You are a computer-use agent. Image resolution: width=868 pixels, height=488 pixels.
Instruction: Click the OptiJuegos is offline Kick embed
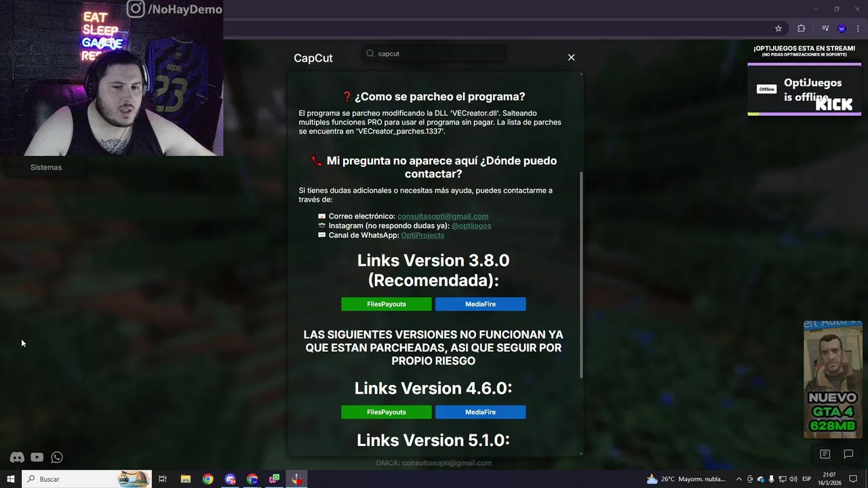(804, 89)
